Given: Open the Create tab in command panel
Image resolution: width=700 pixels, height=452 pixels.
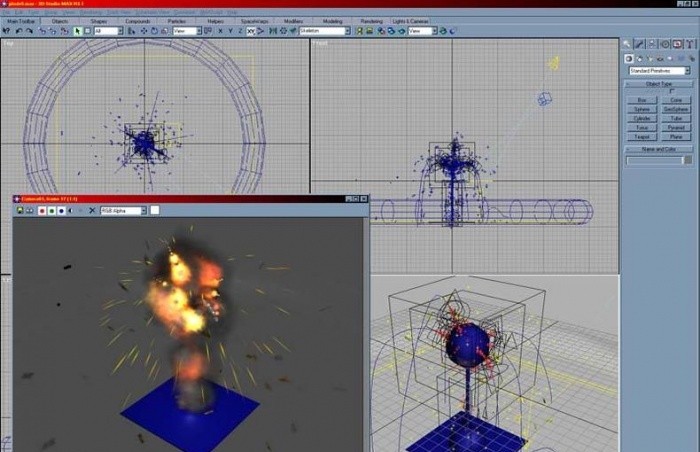Looking at the screenshot, I should click(627, 44).
